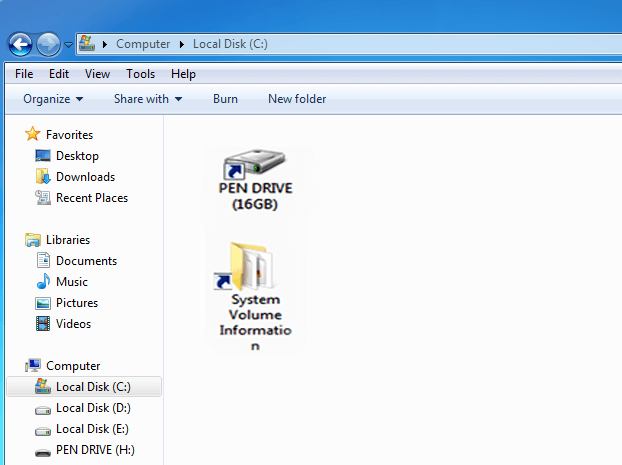Click the Forward navigation arrow button
The width and height of the screenshot is (622, 465).
(48, 44)
